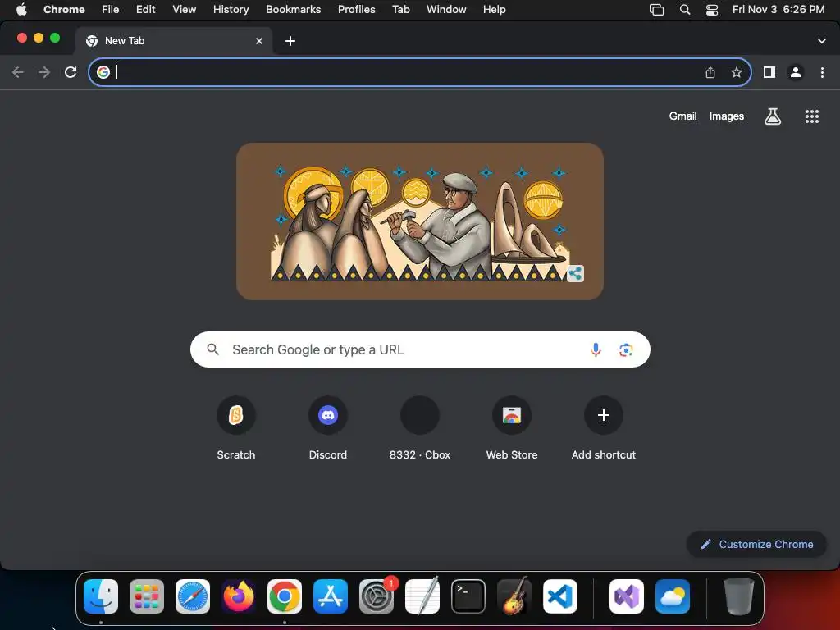Share the Doodle using share icon
This screenshot has height=630, width=840.
[575, 274]
